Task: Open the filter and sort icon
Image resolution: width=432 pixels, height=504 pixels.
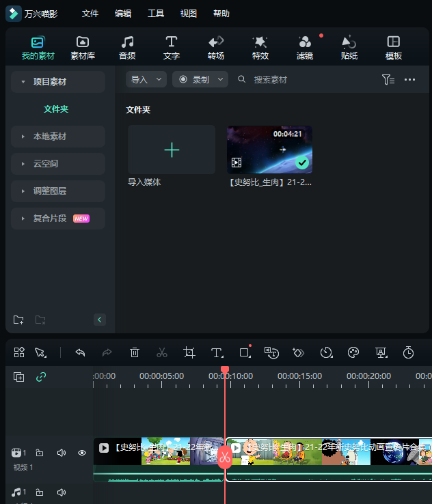Action: 388,79
